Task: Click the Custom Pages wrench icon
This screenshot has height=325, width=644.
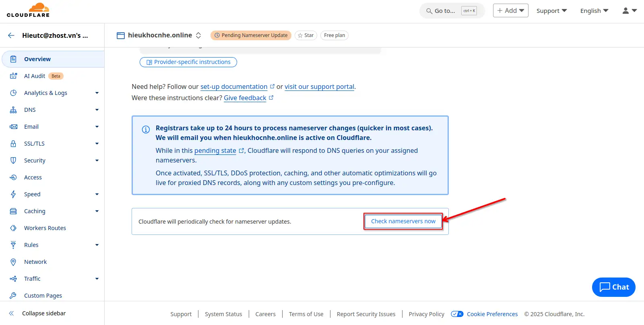Action: coord(13,296)
